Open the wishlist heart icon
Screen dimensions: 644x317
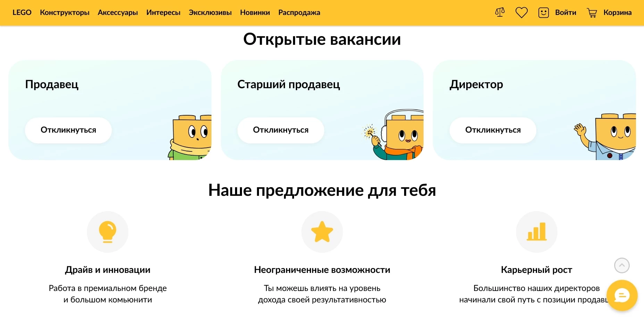click(521, 12)
